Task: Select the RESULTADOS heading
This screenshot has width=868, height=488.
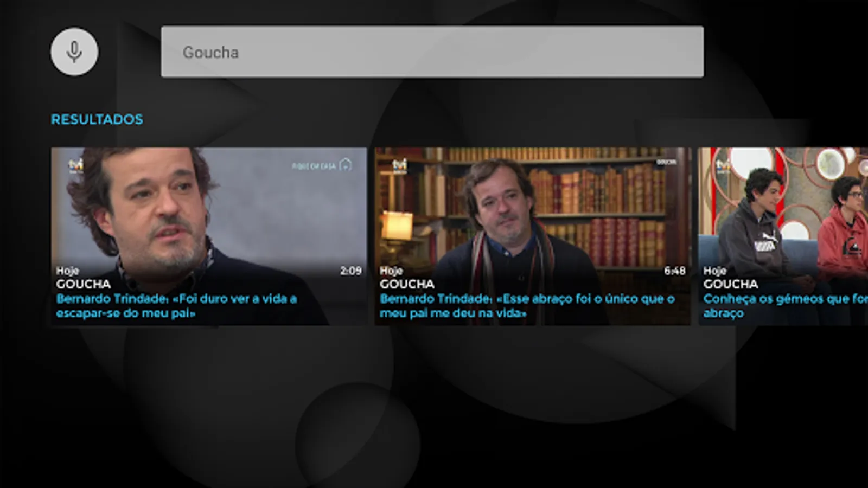Action: point(97,119)
